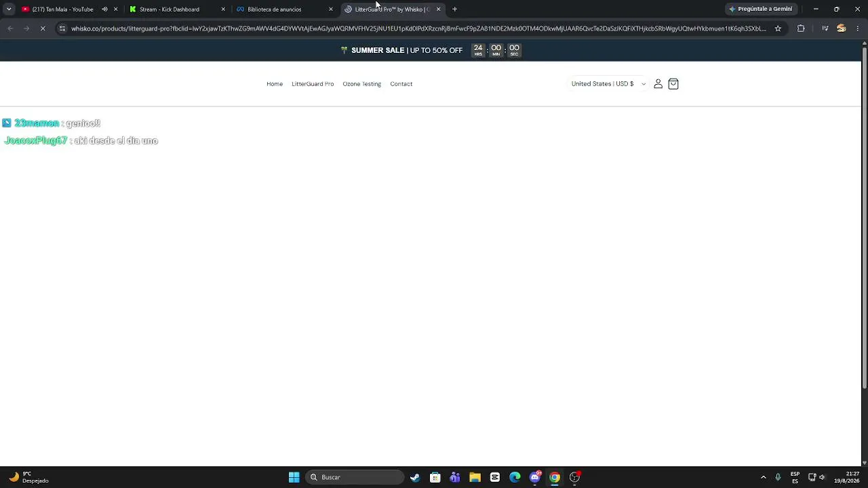Open the Chrome profile avatar
Screen dimensions: 868x488
(842, 28)
